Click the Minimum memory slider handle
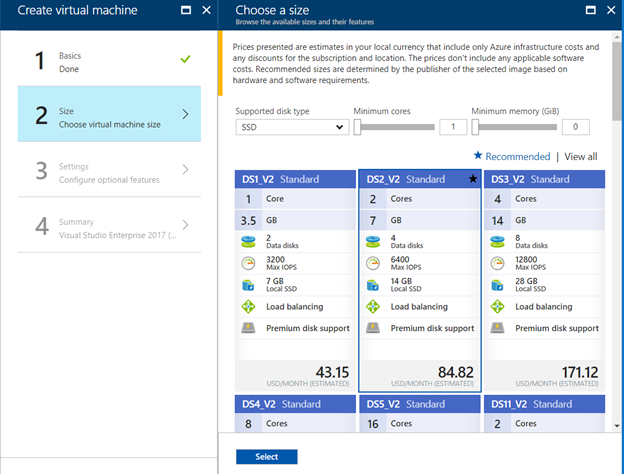The height and width of the screenshot is (474, 624). tap(477, 127)
